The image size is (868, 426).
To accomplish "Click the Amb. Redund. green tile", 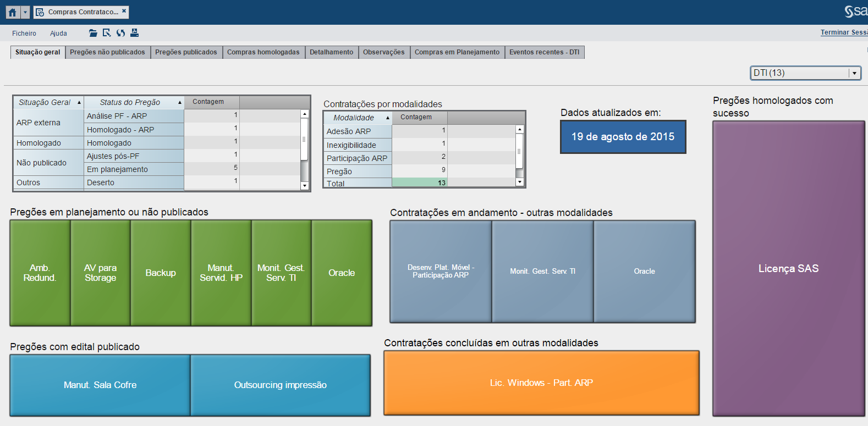I will 40,273.
